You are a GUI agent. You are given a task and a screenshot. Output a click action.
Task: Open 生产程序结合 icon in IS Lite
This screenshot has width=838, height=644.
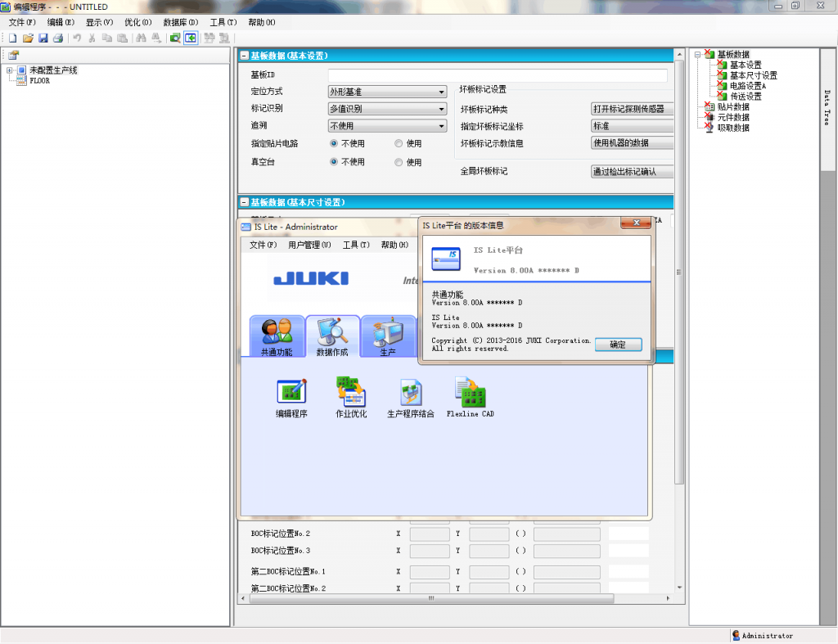coord(411,392)
